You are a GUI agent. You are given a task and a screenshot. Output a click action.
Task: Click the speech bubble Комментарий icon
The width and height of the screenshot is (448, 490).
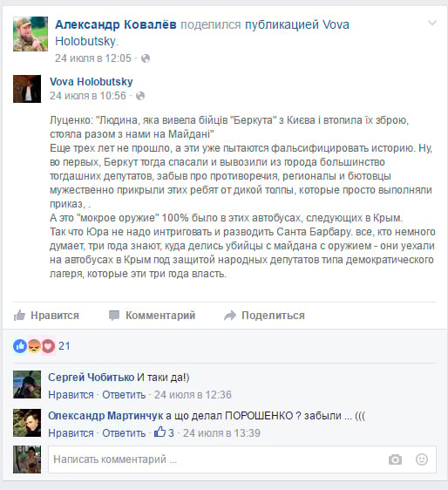point(114,316)
